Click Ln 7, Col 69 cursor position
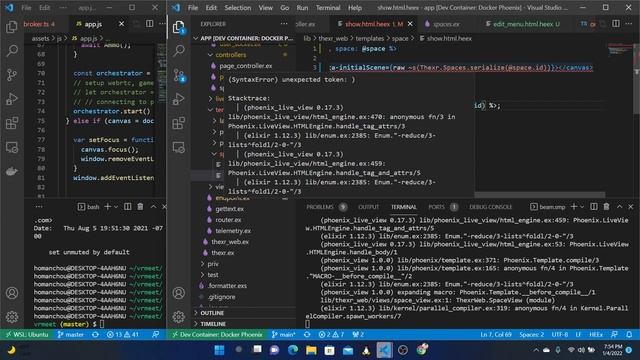Viewport: 640px width, 360px height. (x=496, y=335)
